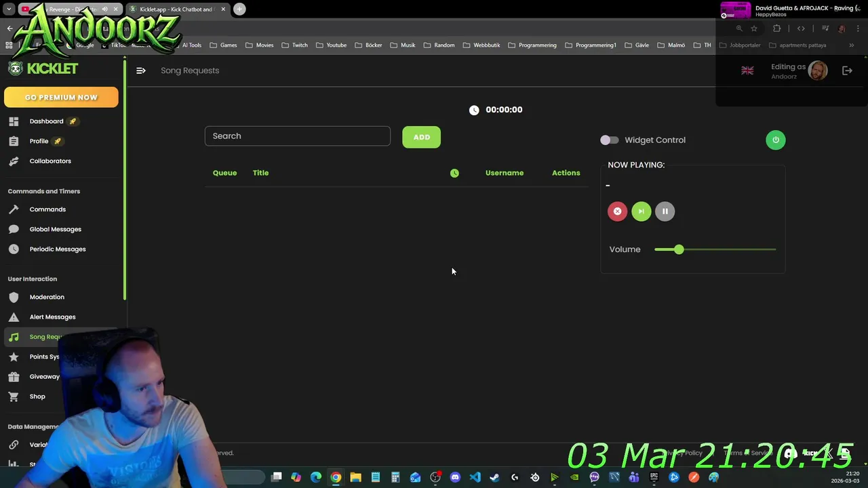
Task: Click the green ADD button
Action: point(421,137)
